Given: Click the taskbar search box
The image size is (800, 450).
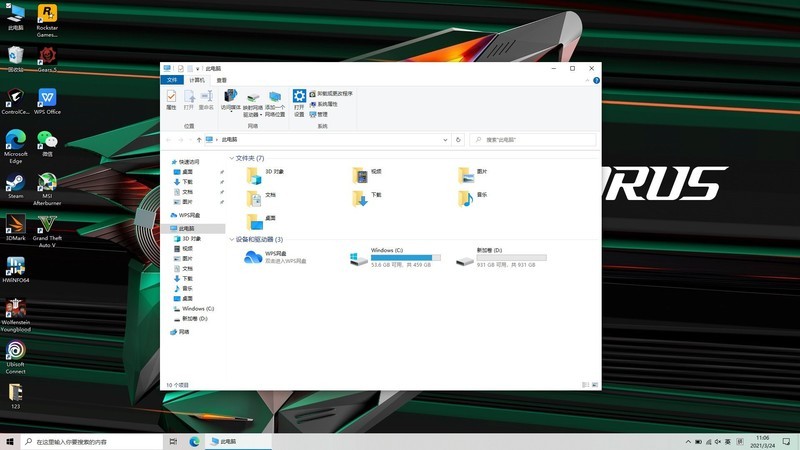Looking at the screenshot, I should [x=92, y=442].
